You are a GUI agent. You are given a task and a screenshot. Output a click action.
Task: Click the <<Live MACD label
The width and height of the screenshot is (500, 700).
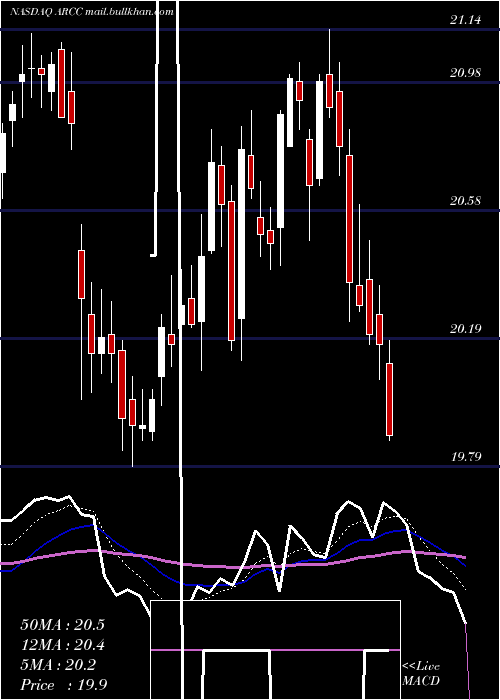pos(421,674)
